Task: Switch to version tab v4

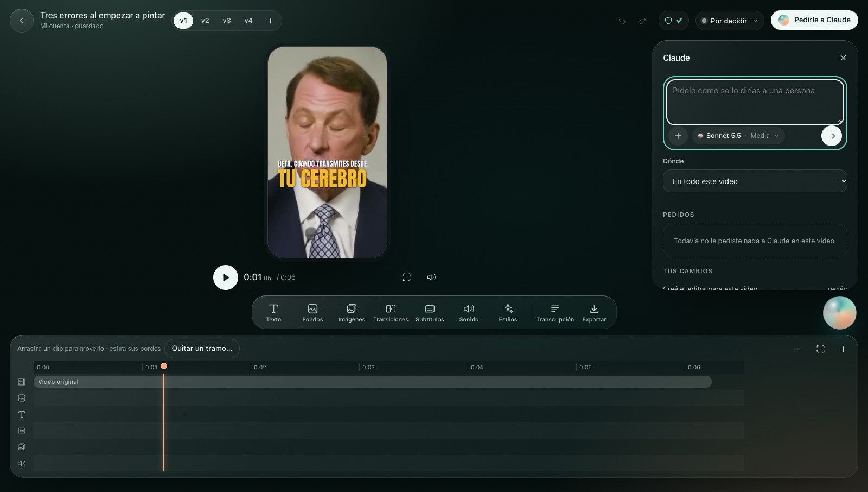Action: pyautogui.click(x=248, y=21)
